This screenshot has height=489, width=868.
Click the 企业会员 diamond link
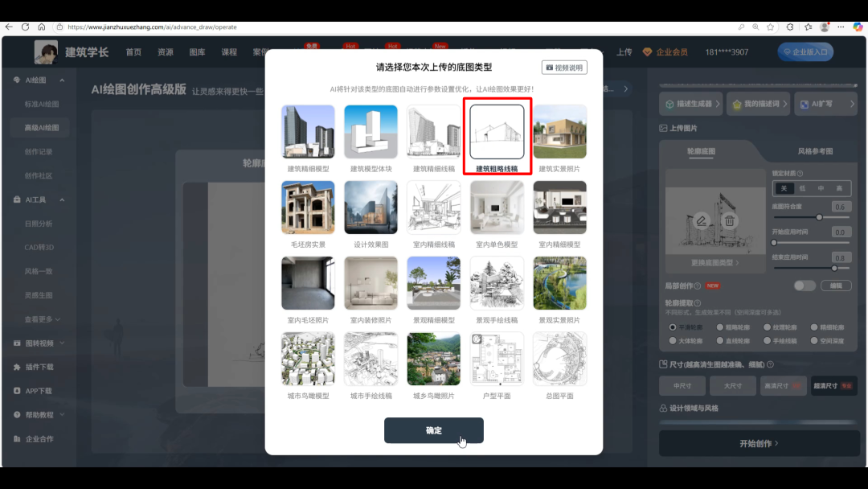[x=665, y=52]
